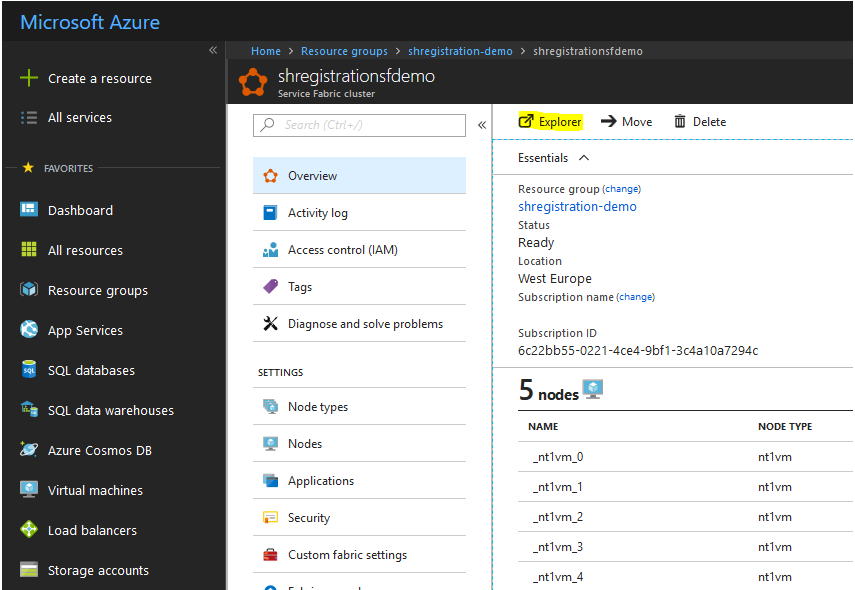The height and width of the screenshot is (590, 855).
Task: Select node row _nt1vm_2
Action: point(685,516)
